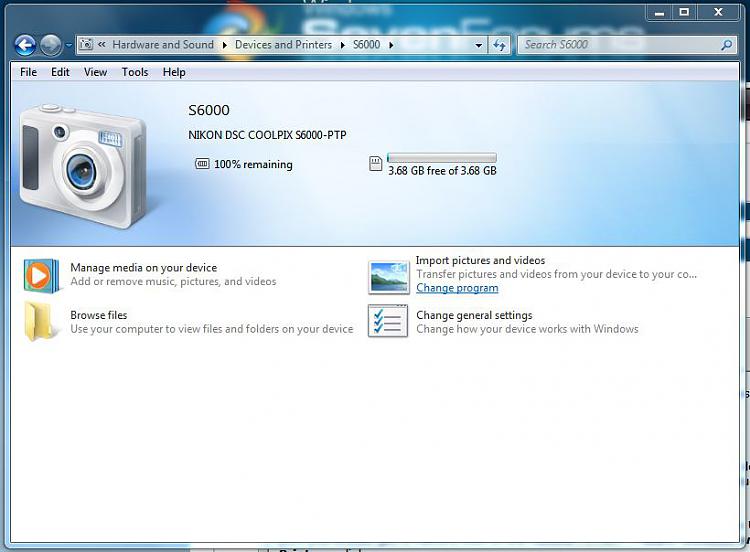Click the Change program link

click(457, 288)
